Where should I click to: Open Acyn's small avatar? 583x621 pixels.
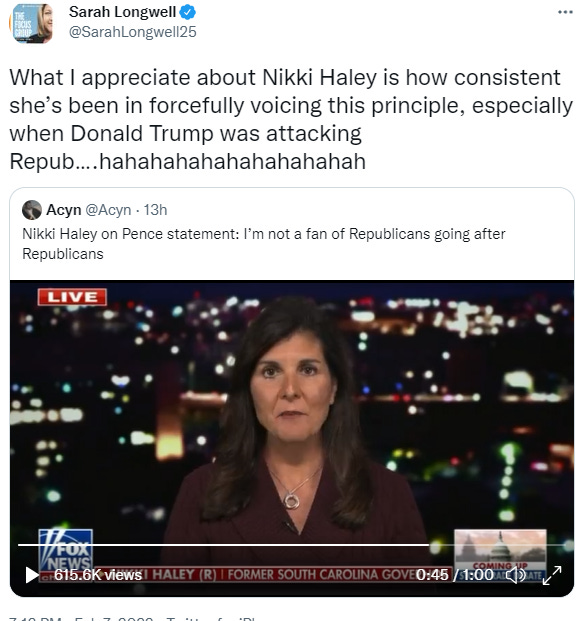click(32, 210)
